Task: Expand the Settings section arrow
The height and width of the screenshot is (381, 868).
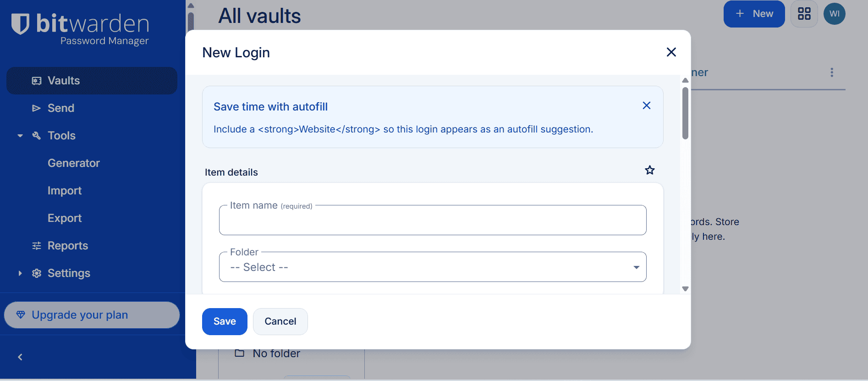Action: [20, 273]
